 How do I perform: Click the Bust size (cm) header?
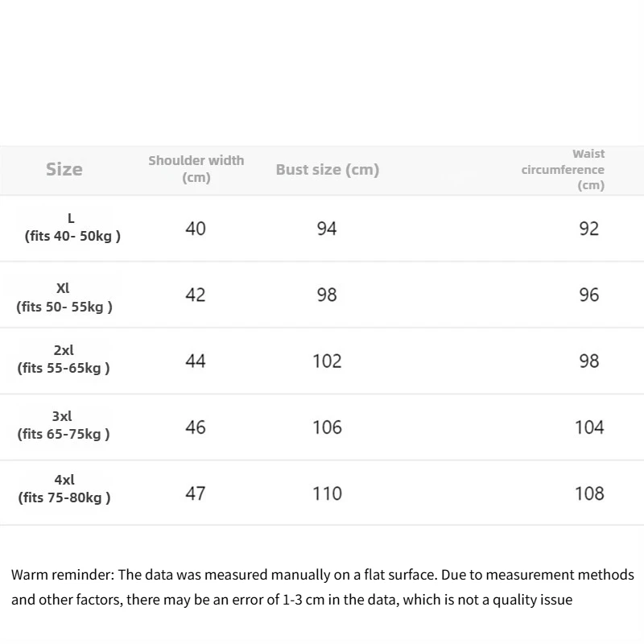click(x=327, y=170)
